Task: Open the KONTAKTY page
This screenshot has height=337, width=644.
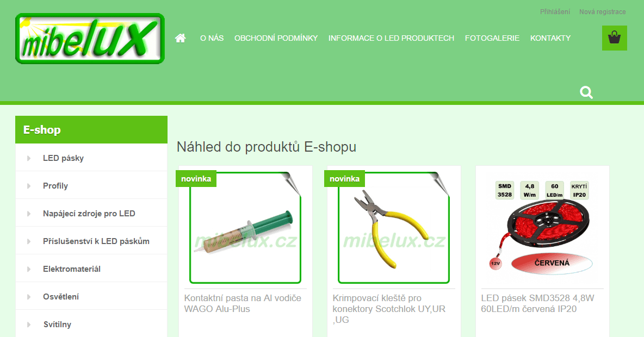Action: pyautogui.click(x=550, y=38)
